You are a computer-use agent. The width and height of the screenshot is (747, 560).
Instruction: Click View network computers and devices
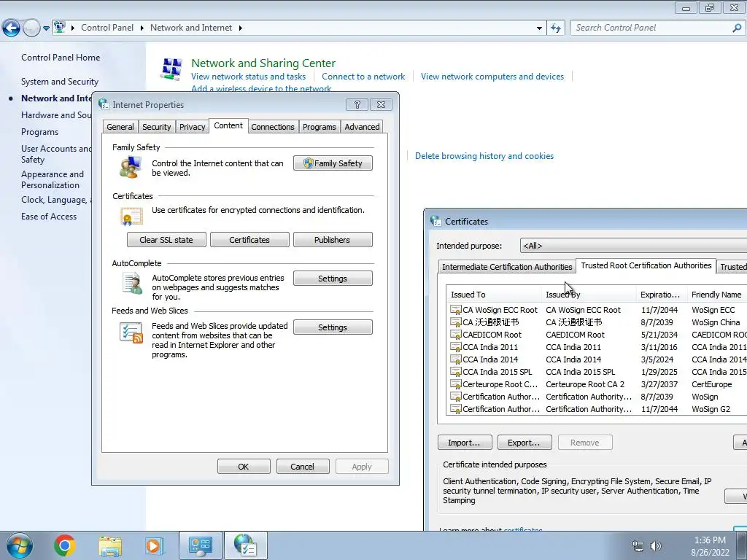(492, 76)
